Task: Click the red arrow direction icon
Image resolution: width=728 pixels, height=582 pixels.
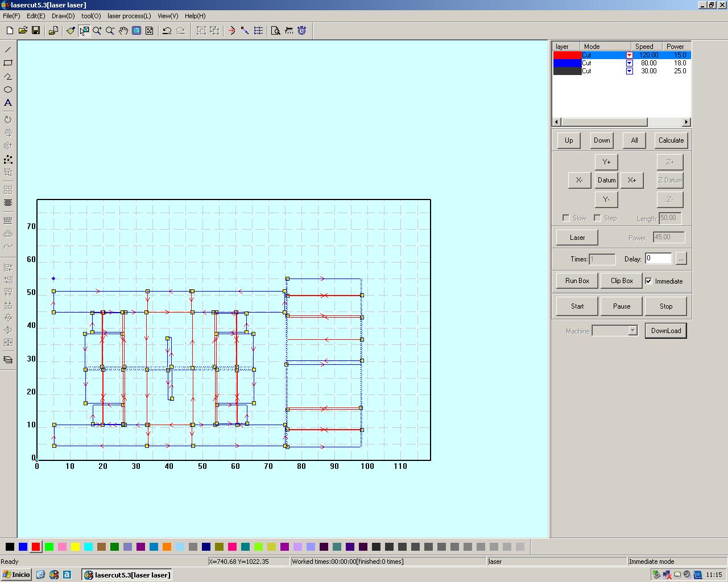Action: click(x=231, y=31)
